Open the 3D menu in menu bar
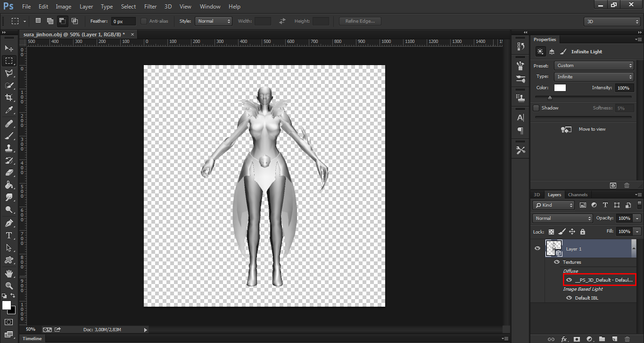The width and height of the screenshot is (644, 343). [x=168, y=7]
